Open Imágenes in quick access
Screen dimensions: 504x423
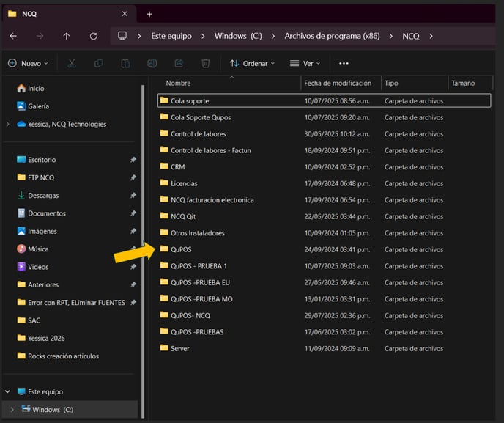(x=37, y=231)
